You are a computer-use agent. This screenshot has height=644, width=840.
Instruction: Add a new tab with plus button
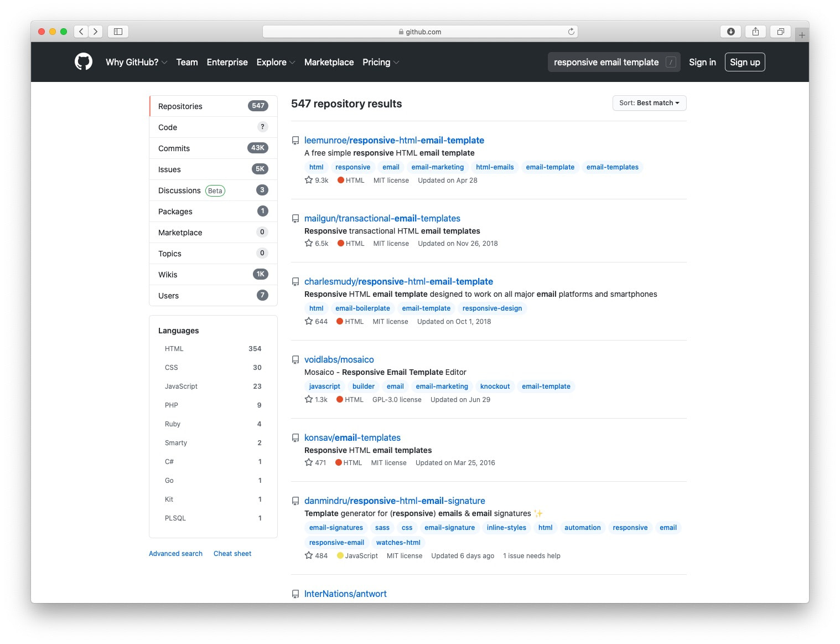point(802,35)
